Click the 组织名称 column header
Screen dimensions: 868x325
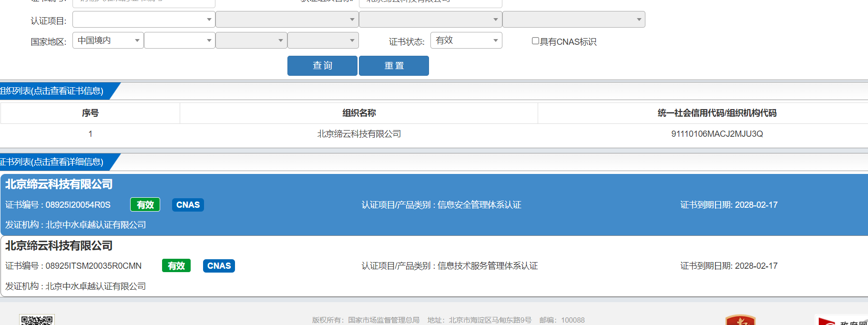359,113
